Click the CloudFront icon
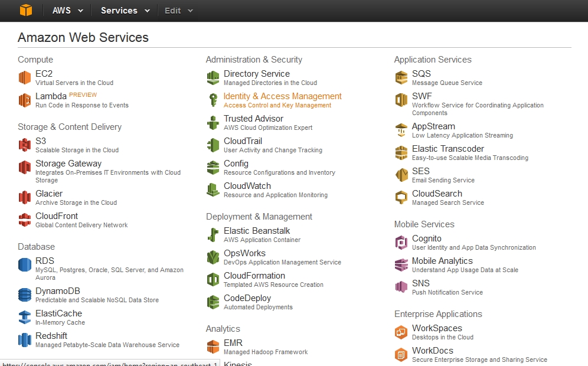Image resolution: width=588 pixels, height=366 pixels. pyautogui.click(x=25, y=220)
